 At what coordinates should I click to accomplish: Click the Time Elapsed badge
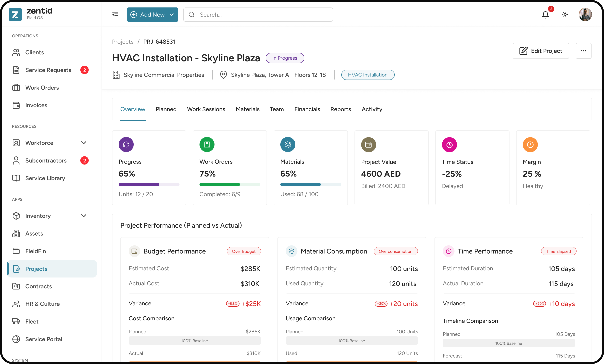coord(559,251)
